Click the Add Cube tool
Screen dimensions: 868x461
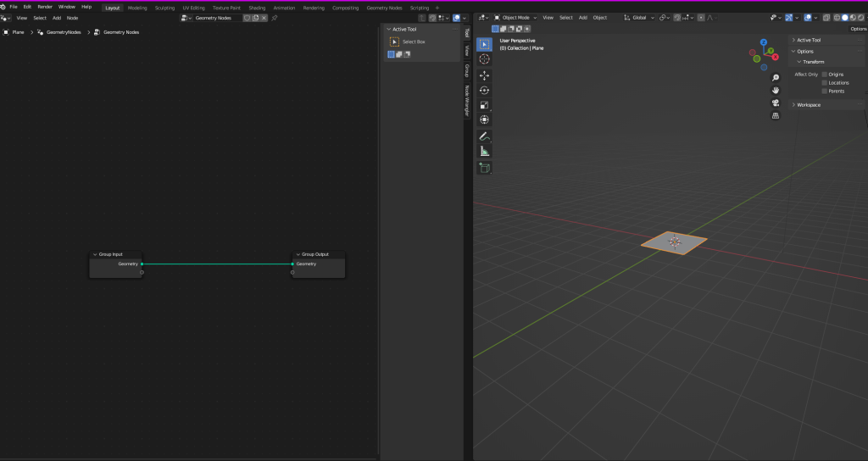coord(484,168)
